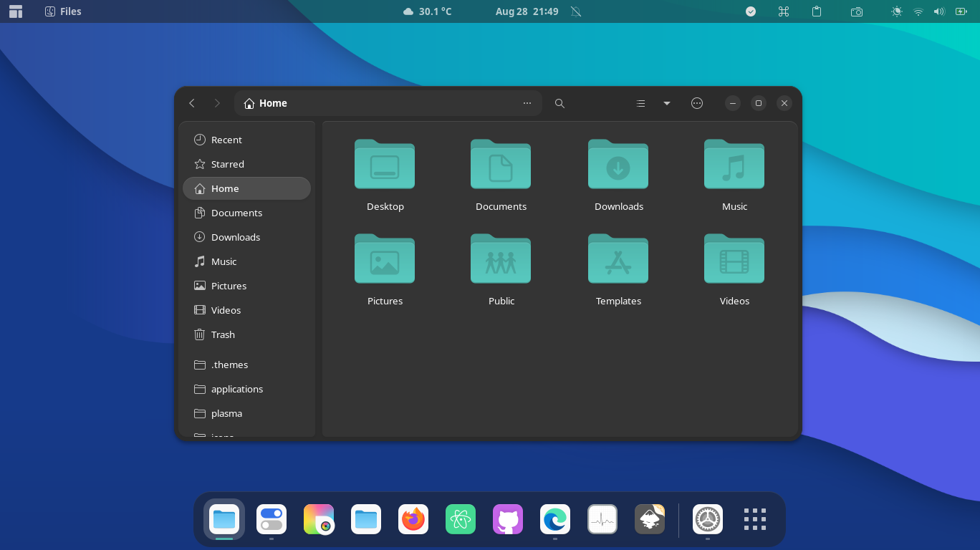The height and width of the screenshot is (550, 980).
Task: Select Home in the sidebar
Action: click(x=247, y=188)
